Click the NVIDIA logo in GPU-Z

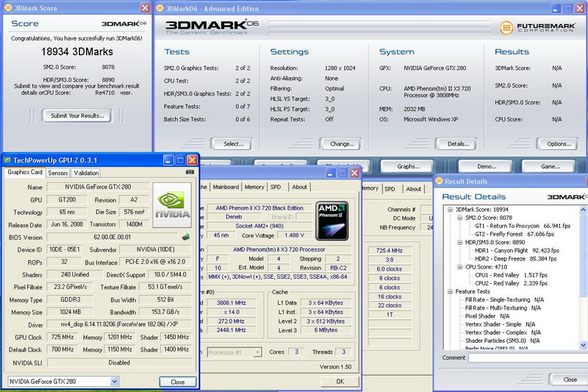[x=172, y=205]
